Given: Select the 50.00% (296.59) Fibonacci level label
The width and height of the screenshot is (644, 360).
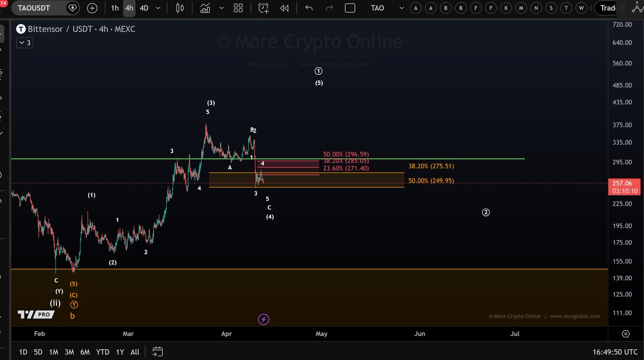Looking at the screenshot, I should 346,154.
